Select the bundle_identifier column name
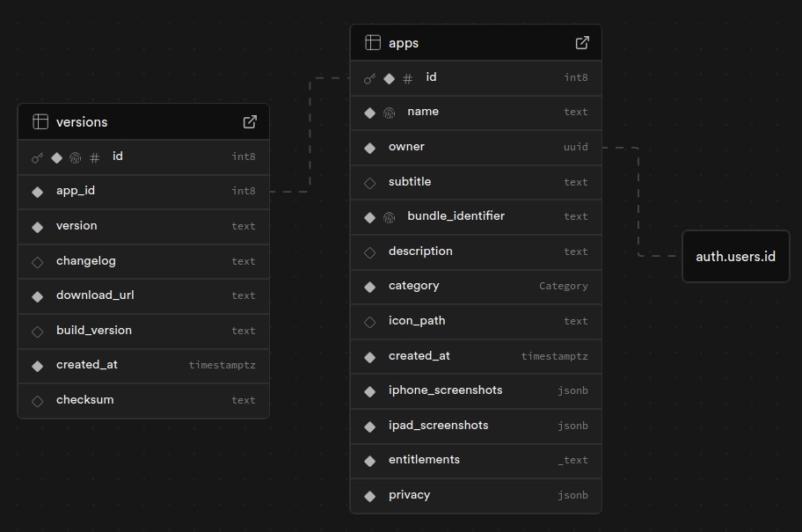Image resolution: width=802 pixels, height=532 pixels. [456, 215]
